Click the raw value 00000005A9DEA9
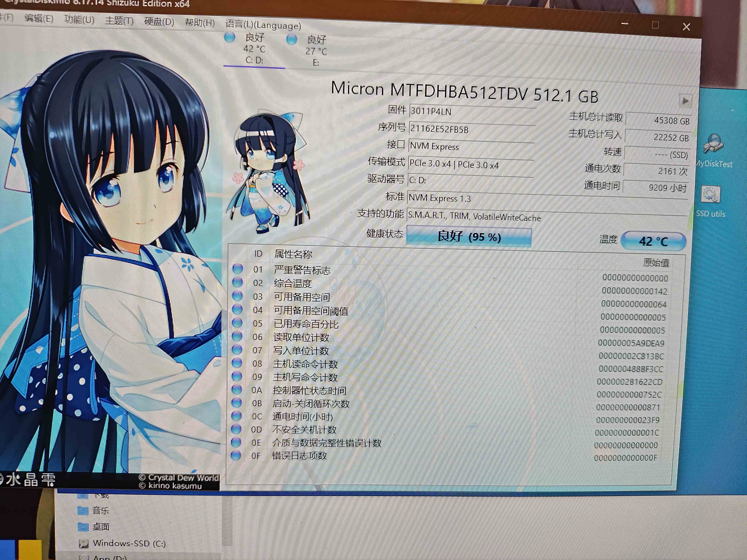 coord(631,343)
